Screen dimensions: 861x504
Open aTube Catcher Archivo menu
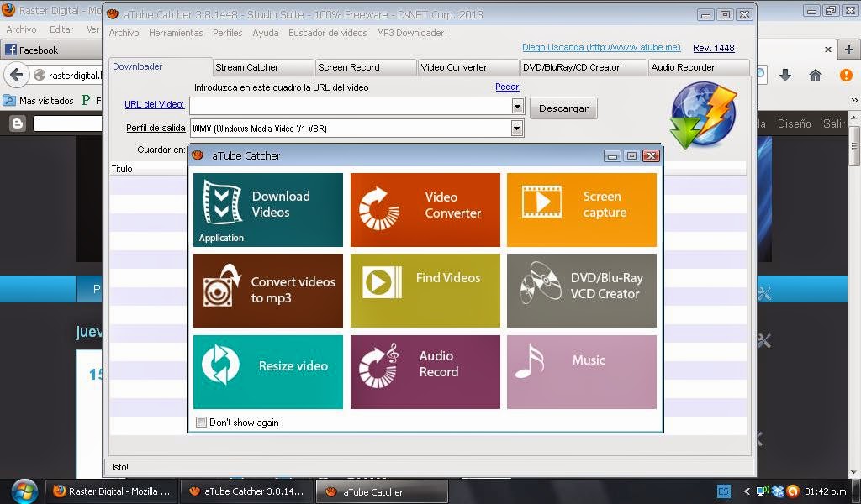[124, 33]
